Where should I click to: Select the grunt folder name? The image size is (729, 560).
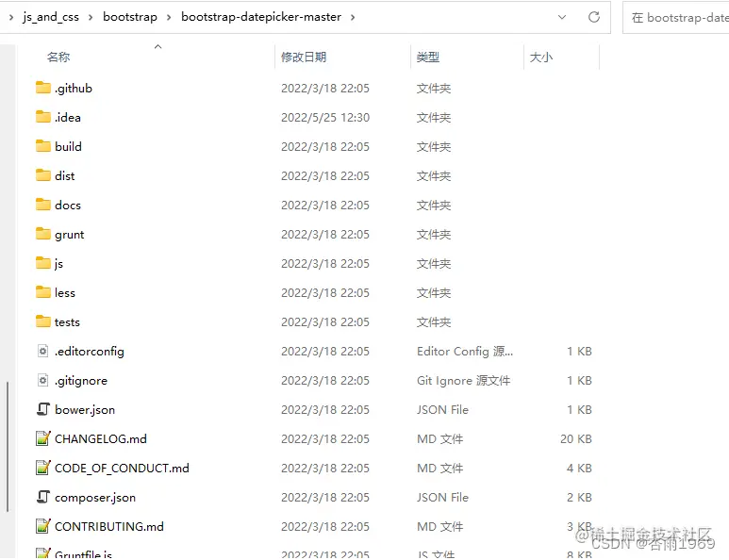(x=69, y=235)
